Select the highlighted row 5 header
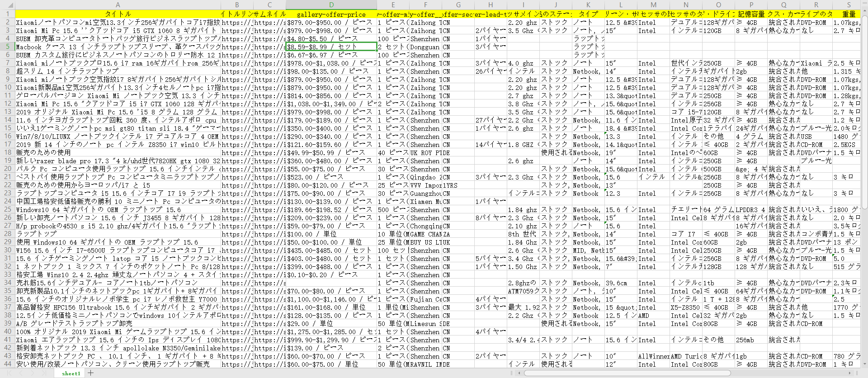This screenshot has width=868, height=378. (x=7, y=47)
